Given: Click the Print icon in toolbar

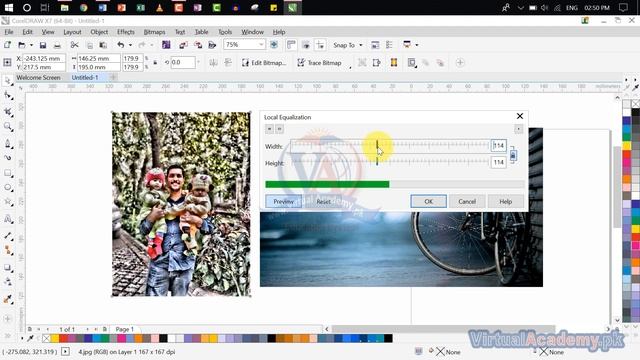Looking at the screenshot, I should pos(58,45).
